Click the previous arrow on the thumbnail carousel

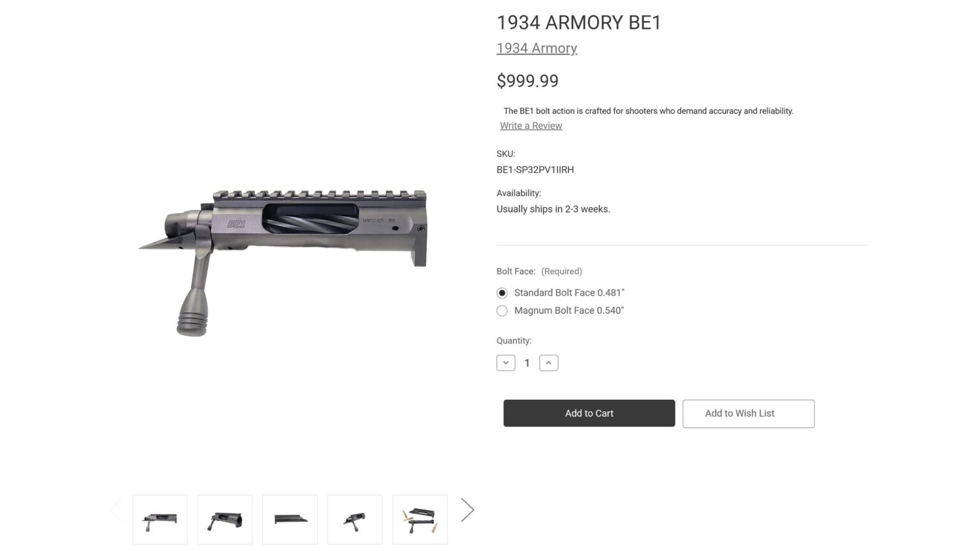pyautogui.click(x=116, y=509)
